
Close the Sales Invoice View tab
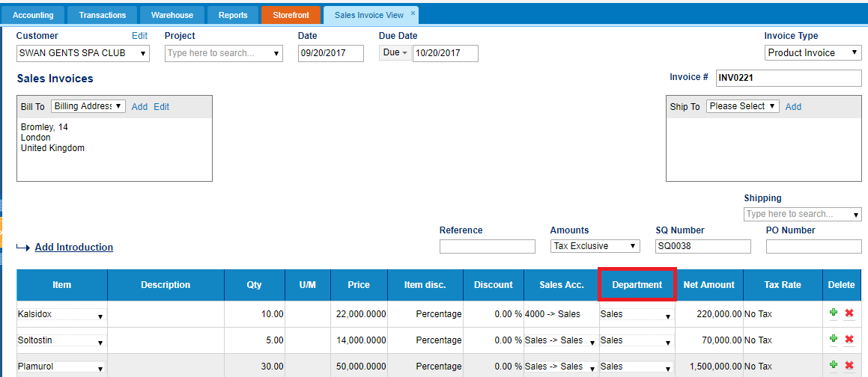[413, 13]
